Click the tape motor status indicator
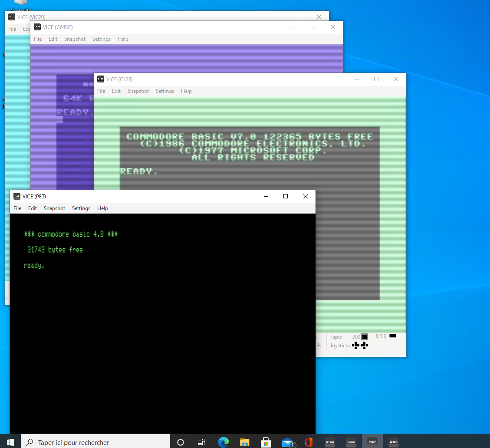 (x=365, y=337)
